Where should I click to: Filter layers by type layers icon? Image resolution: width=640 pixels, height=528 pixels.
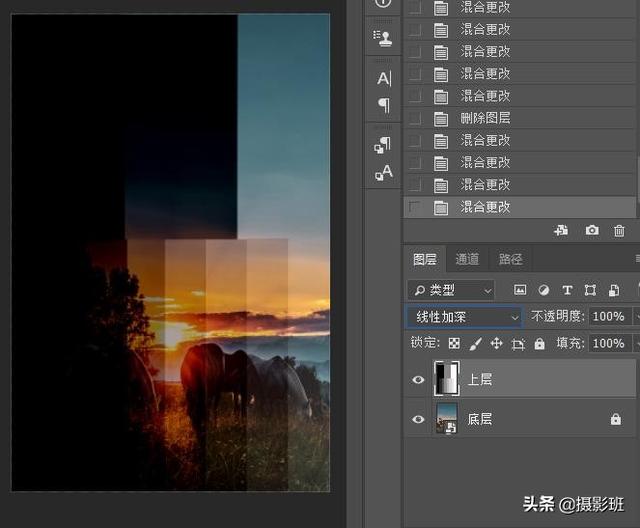567,290
